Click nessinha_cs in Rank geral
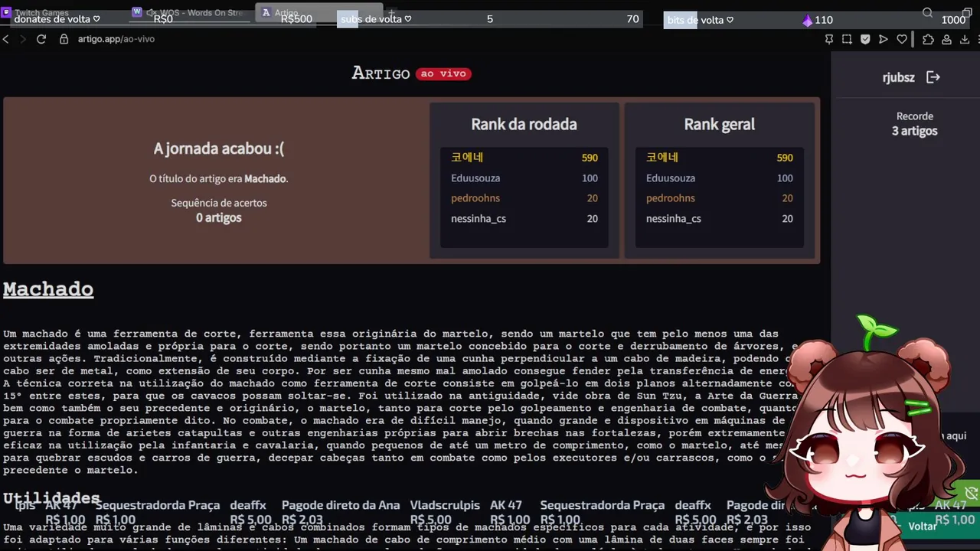The image size is (980, 551). 674,219
